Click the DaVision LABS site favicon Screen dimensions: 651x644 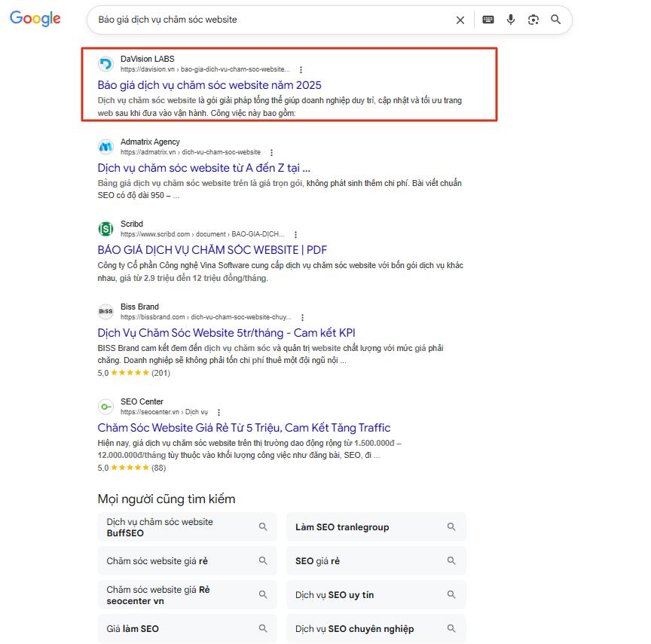coord(106,63)
